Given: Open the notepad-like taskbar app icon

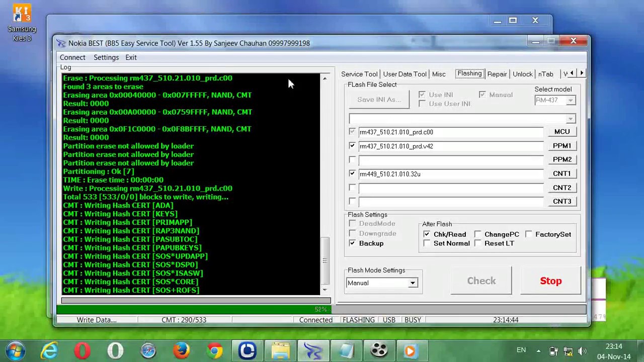Looking at the screenshot, I should point(347,350).
